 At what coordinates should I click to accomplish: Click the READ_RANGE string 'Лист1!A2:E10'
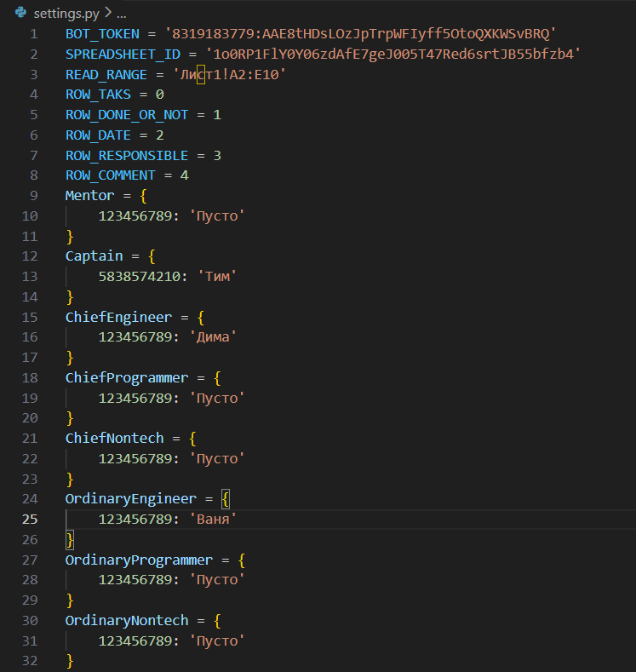tap(229, 74)
